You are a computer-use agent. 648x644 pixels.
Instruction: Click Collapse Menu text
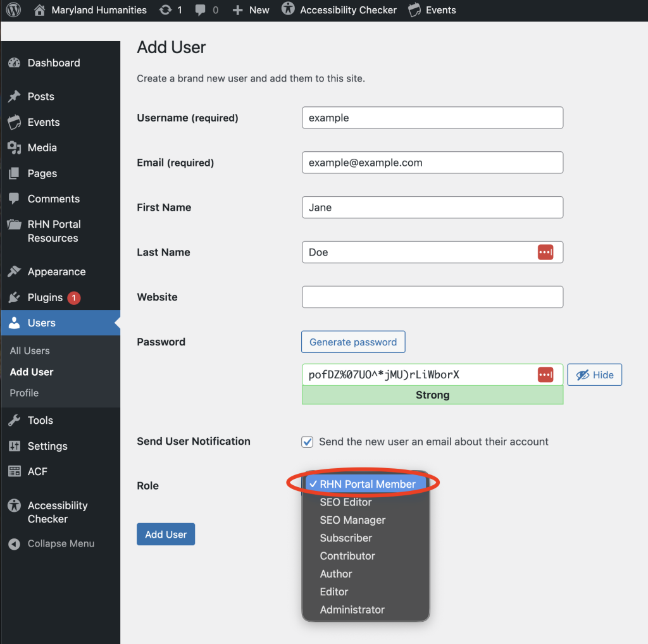tap(61, 543)
